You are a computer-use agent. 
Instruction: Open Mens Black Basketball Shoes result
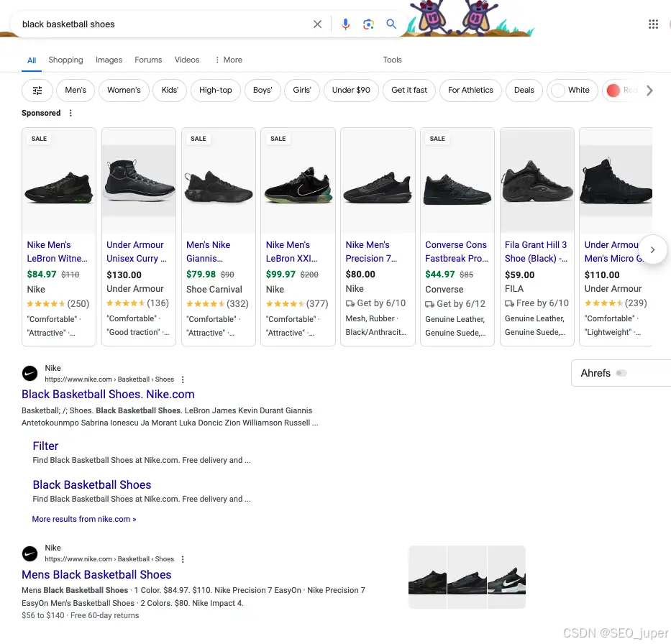[96, 575]
